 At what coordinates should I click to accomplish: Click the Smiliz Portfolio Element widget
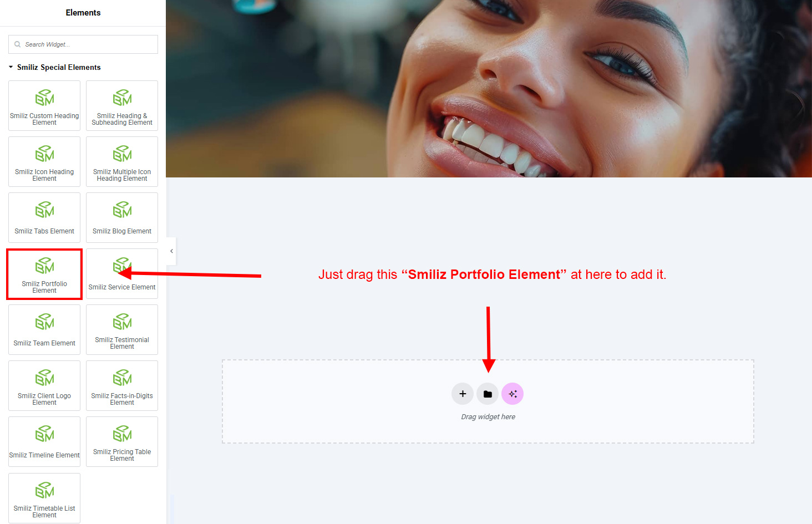coord(44,274)
